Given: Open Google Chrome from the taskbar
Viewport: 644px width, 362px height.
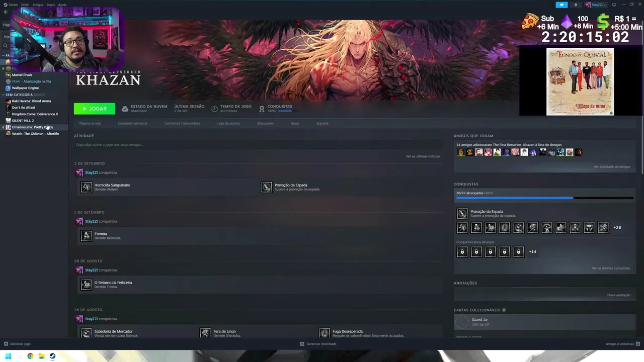Looking at the screenshot, I should (x=30, y=356).
